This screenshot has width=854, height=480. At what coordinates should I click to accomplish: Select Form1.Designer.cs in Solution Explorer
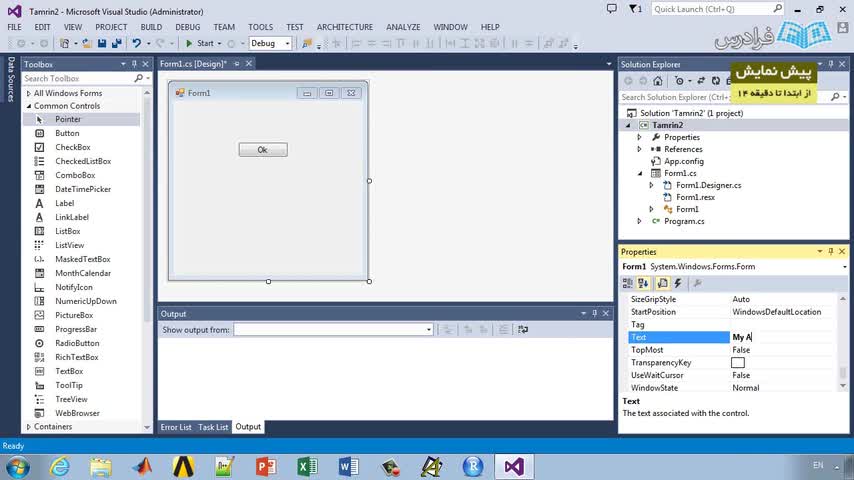(708, 185)
